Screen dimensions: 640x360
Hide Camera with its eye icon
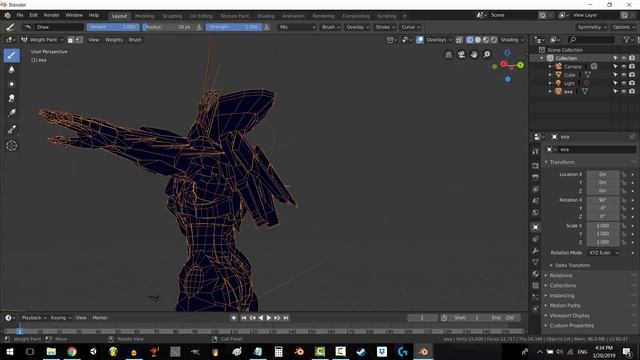pos(623,67)
